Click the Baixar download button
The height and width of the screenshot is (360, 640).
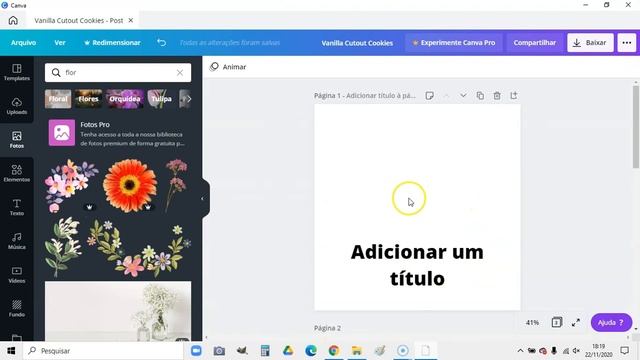(590, 42)
